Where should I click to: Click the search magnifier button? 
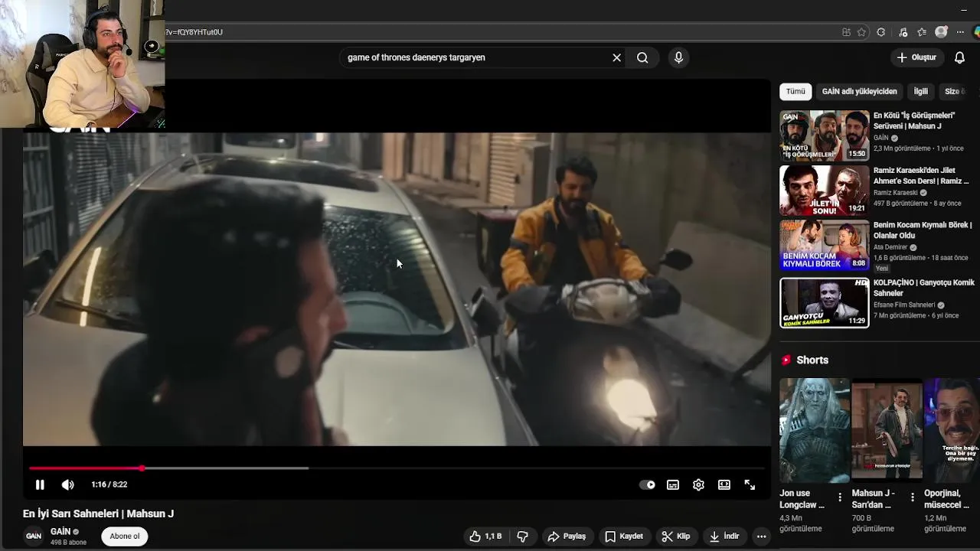(x=642, y=57)
